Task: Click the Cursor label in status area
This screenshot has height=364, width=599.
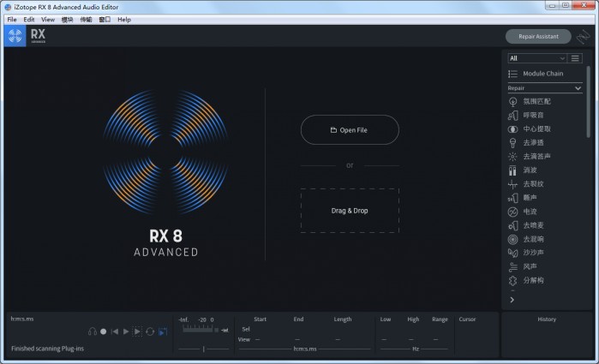Action: (467, 319)
